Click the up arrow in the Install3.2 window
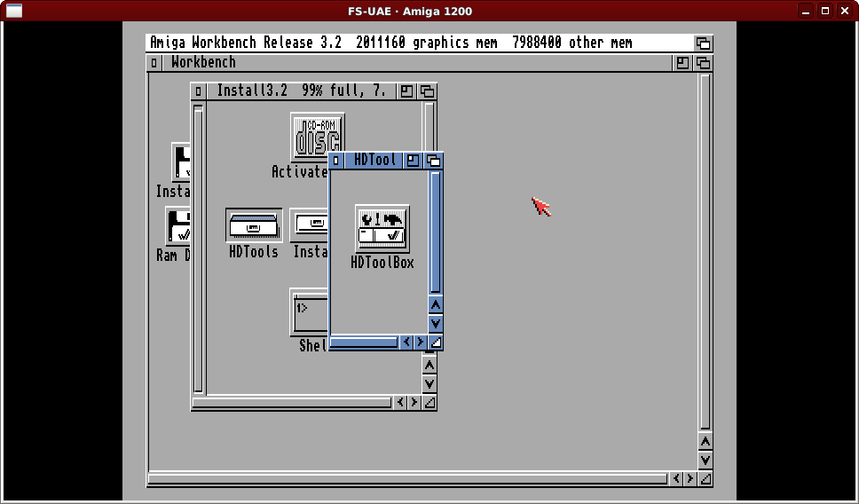The width and height of the screenshot is (859, 504). click(x=429, y=365)
